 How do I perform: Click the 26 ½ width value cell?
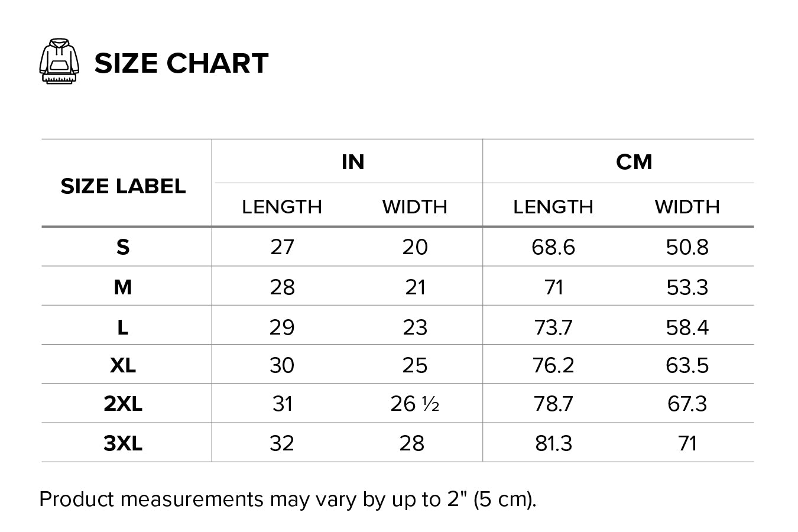click(x=414, y=404)
